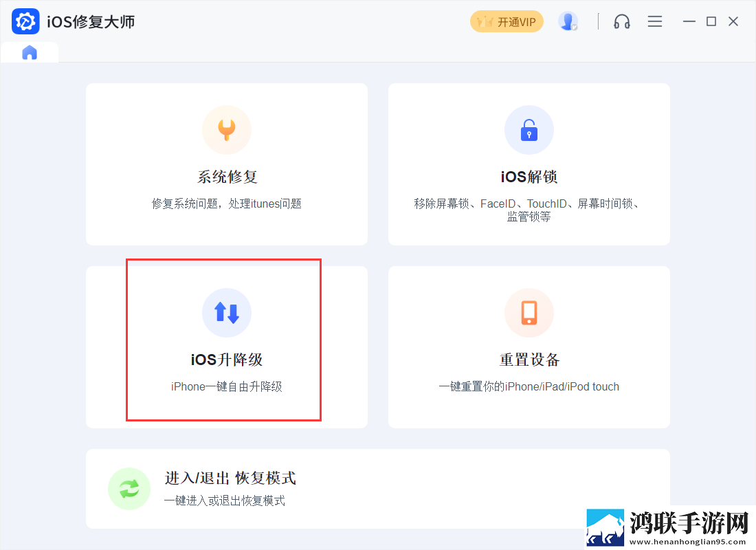This screenshot has width=756, height=550.
Task: Contact support via the headphones icon
Action: pos(621,21)
